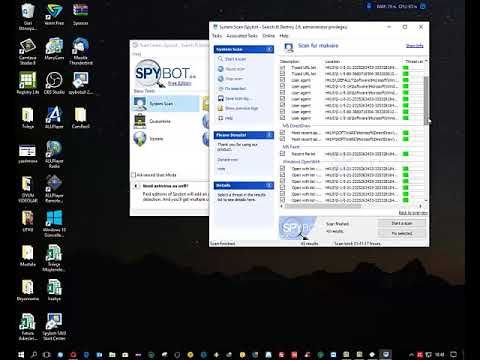Click Fix selected in the left sidebar
480x360 pixels.
235,89
